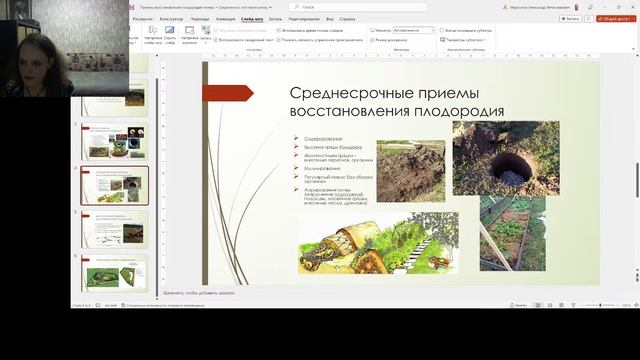
Task: Click the search field in the title bar
Action: coord(358,7)
